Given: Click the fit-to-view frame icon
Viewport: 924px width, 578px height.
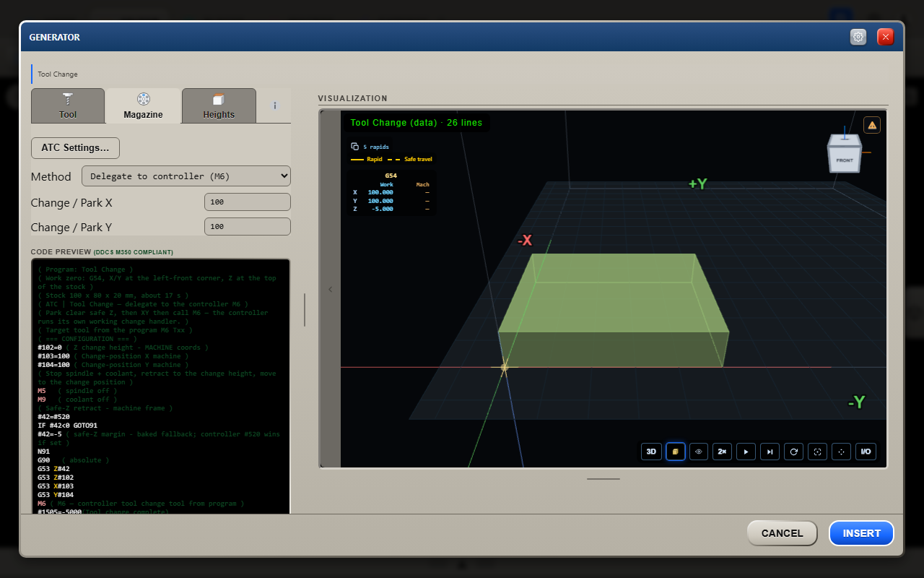Looking at the screenshot, I should (818, 452).
